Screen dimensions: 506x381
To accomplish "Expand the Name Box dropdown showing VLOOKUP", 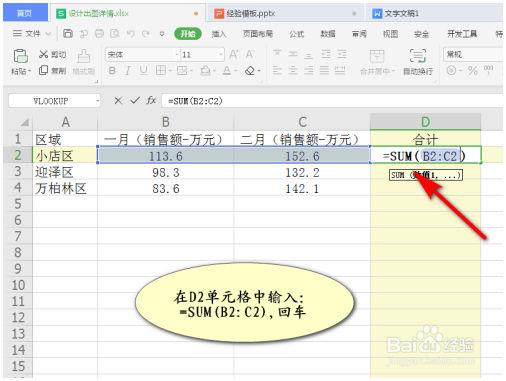I will point(97,101).
